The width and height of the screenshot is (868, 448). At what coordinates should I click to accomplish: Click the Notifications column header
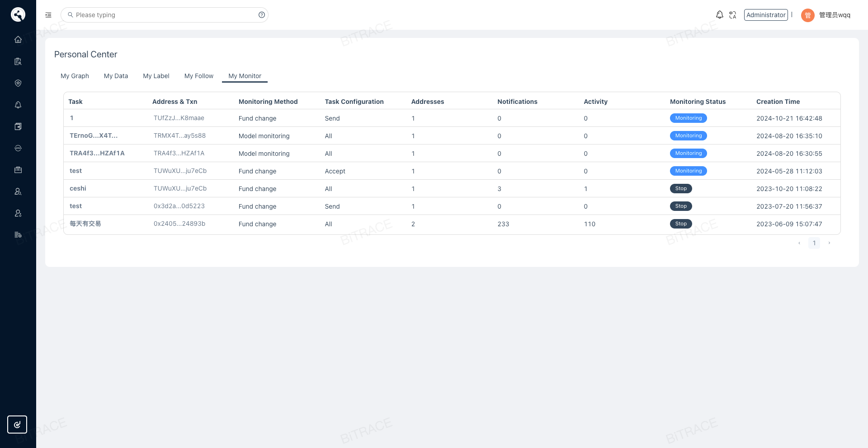pyautogui.click(x=517, y=102)
